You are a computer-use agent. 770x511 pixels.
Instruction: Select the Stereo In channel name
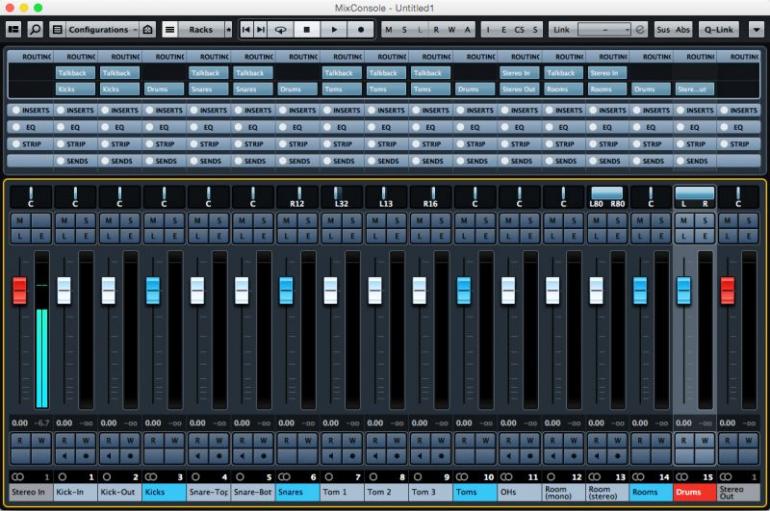31,492
